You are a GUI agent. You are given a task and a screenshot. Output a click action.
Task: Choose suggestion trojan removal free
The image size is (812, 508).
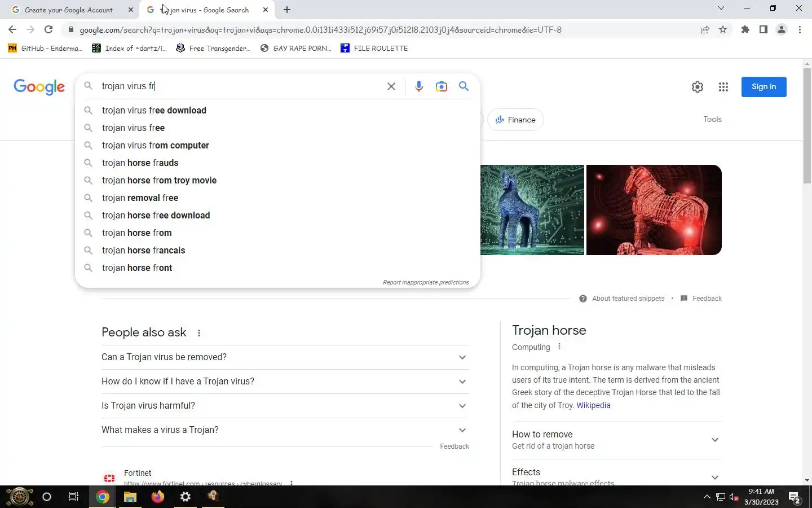point(277,198)
